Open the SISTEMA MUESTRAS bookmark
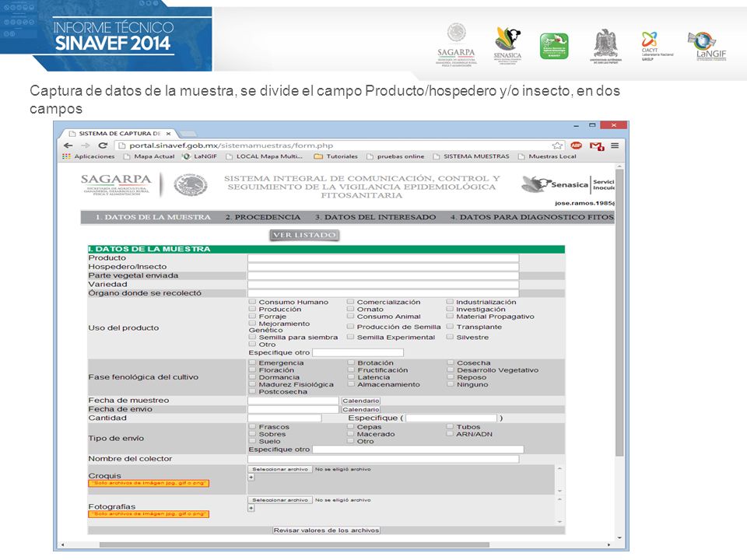 pyautogui.click(x=472, y=156)
